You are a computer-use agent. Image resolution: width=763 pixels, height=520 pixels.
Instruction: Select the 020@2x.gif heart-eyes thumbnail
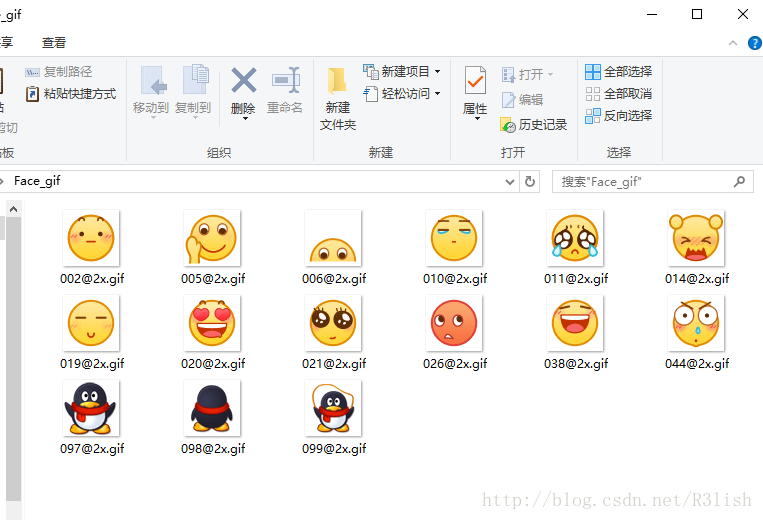tap(212, 323)
